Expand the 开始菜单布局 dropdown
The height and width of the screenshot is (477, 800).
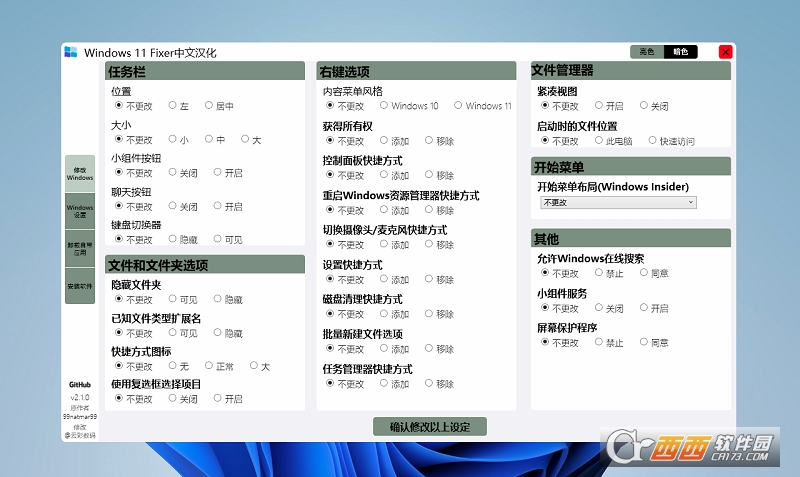click(617, 203)
